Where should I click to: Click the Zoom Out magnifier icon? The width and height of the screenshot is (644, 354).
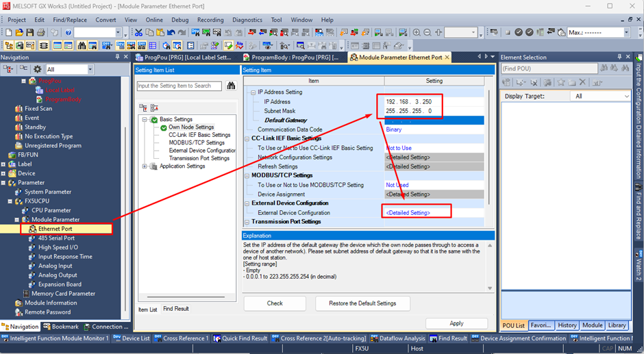tap(427, 32)
